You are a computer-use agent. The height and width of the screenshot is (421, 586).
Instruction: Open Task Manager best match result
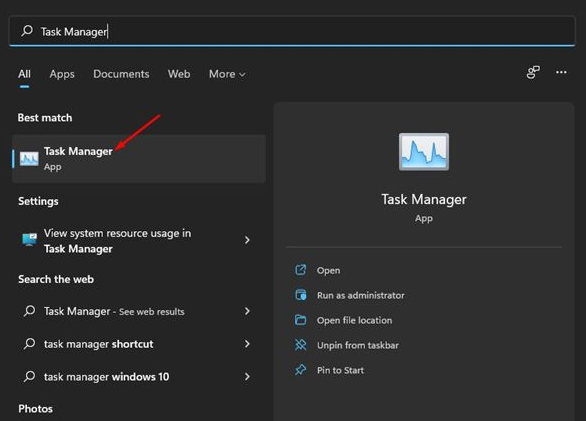[139, 159]
